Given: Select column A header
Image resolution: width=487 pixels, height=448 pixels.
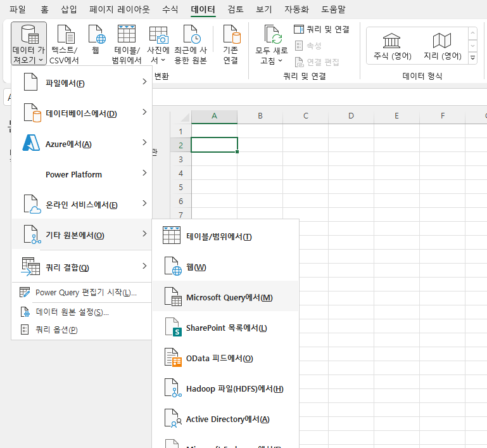Looking at the screenshot, I should 214,117.
